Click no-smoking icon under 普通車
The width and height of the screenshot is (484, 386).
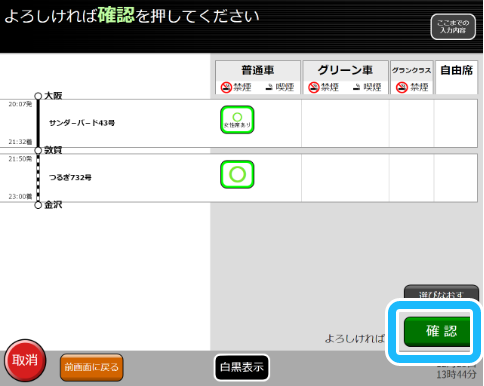226,88
